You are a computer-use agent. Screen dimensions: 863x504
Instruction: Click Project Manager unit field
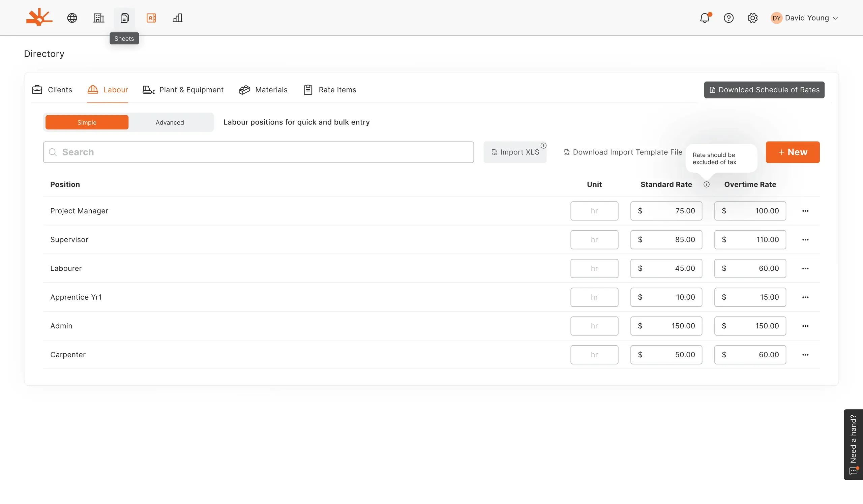[594, 211]
